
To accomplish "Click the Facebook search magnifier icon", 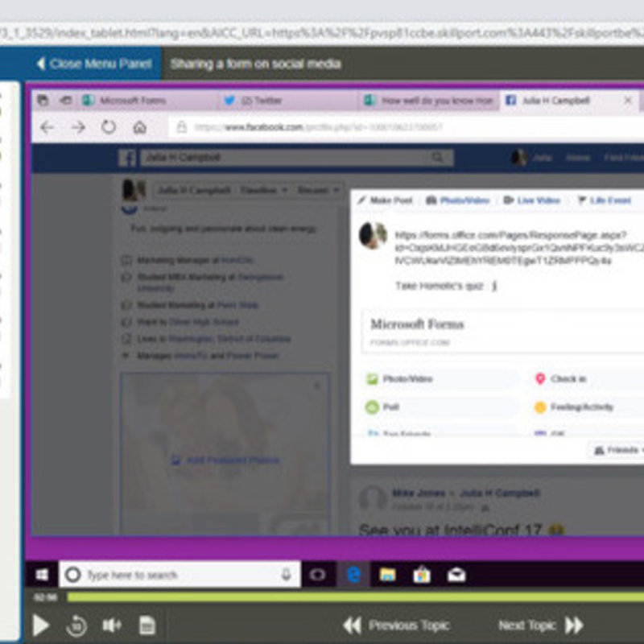I will click(x=438, y=157).
